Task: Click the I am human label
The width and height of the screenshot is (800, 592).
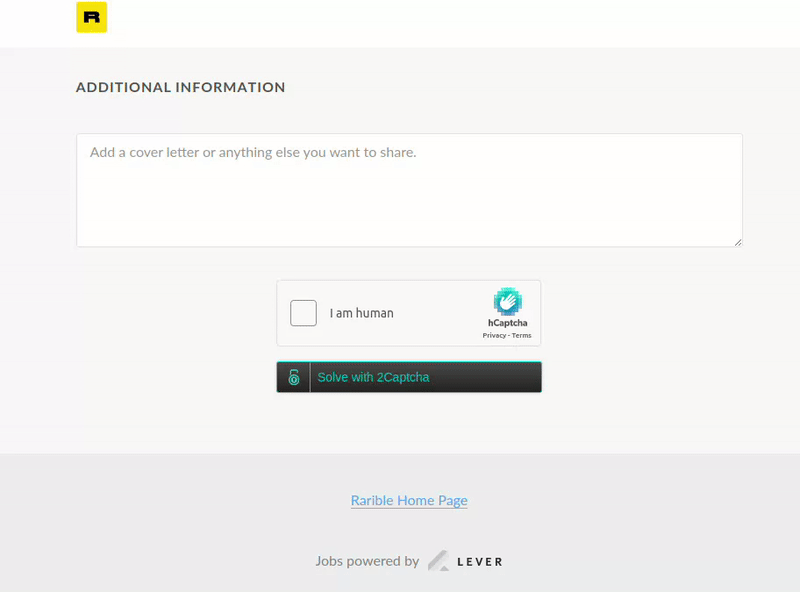Action: [361, 313]
